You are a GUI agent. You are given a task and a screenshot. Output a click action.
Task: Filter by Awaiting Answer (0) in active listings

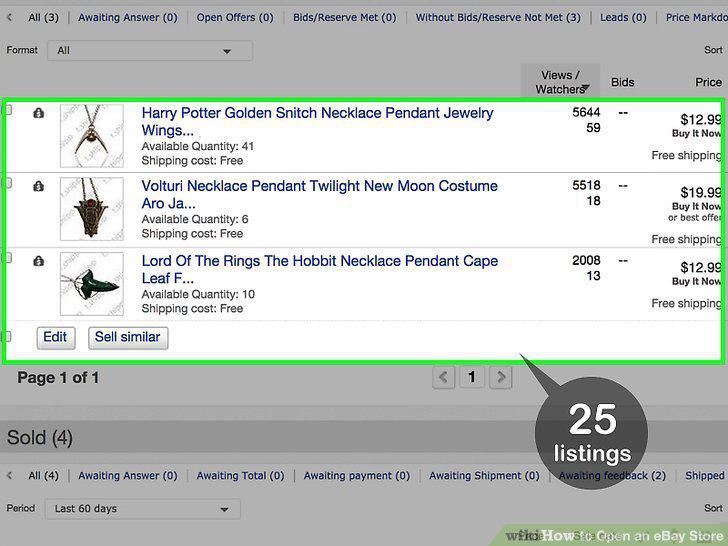coord(128,18)
